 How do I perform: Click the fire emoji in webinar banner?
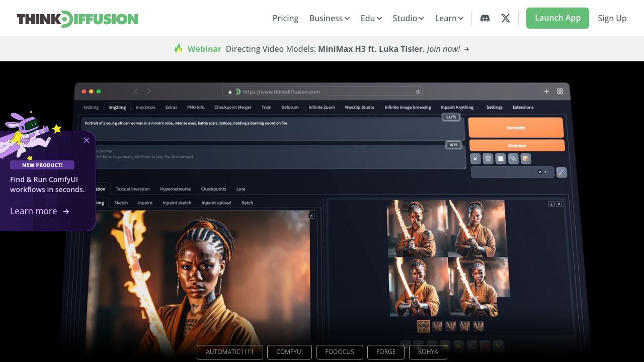(x=179, y=49)
